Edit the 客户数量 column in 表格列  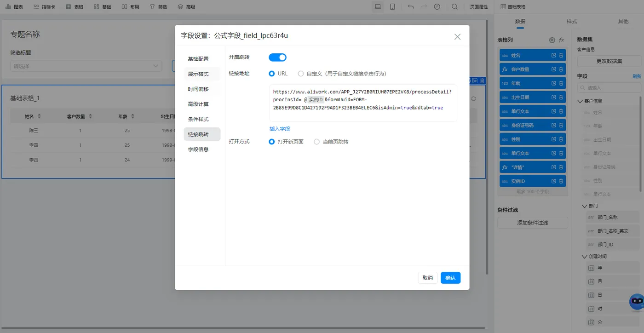coord(554,69)
